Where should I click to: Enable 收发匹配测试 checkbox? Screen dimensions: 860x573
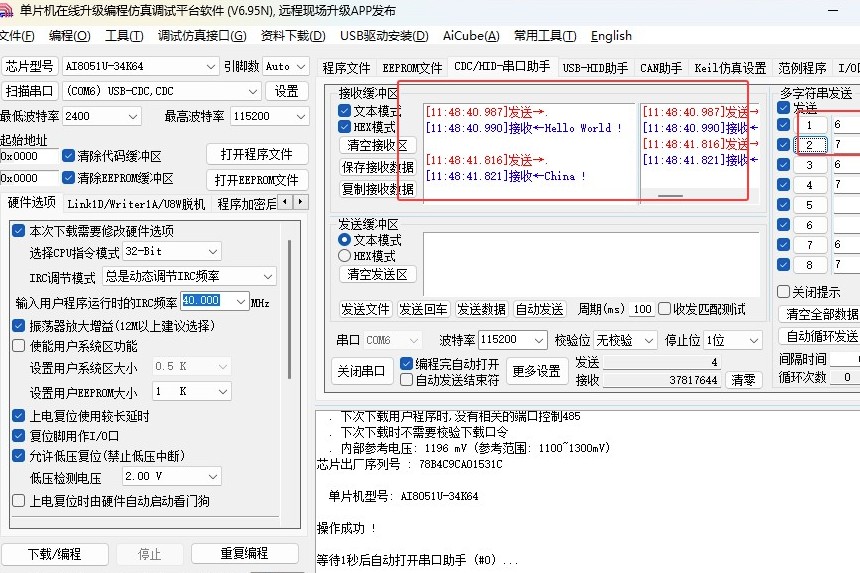(x=664, y=309)
